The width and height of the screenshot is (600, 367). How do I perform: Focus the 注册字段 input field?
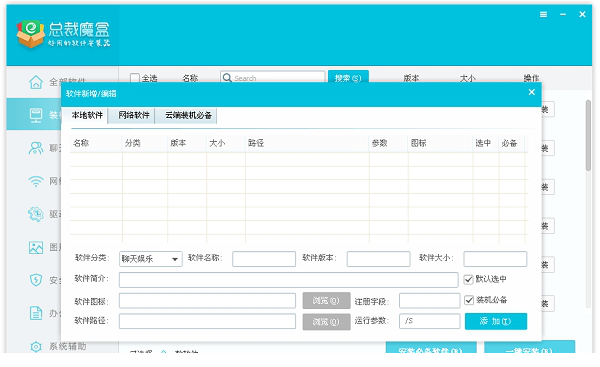[x=429, y=301]
